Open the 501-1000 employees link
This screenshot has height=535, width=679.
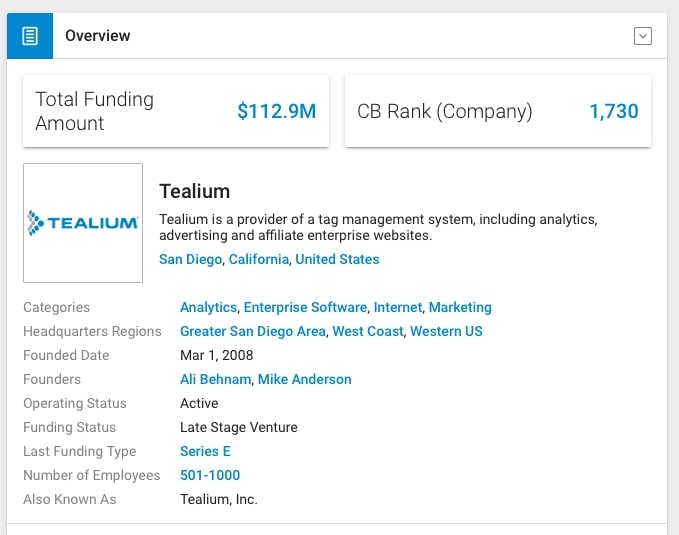(210, 475)
